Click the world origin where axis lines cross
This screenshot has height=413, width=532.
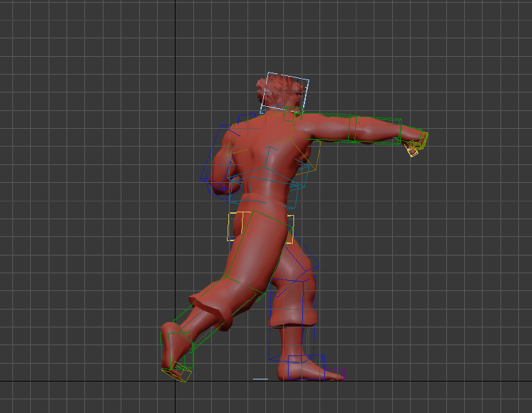pyautogui.click(x=176, y=381)
